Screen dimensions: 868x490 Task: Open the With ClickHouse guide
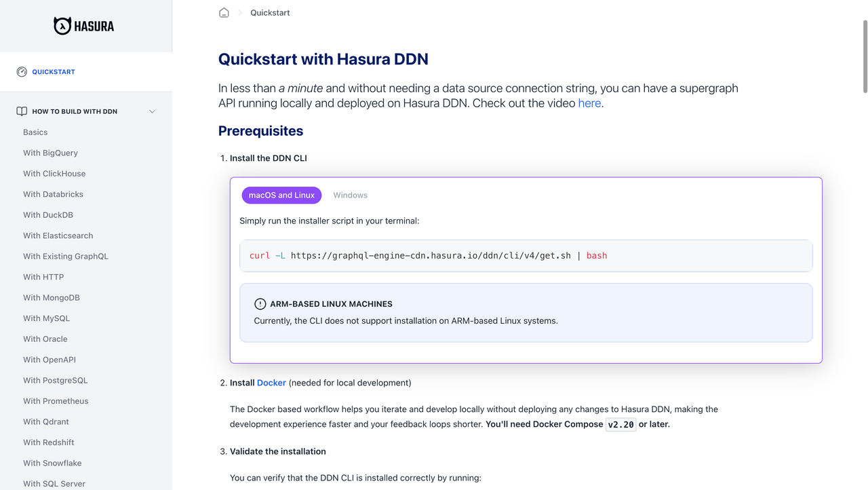pyautogui.click(x=54, y=174)
